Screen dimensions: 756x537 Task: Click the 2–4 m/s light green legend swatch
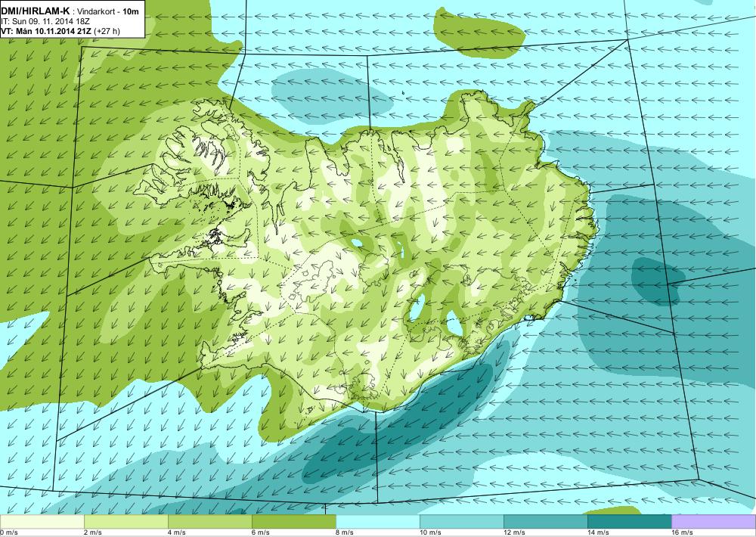click(x=125, y=522)
